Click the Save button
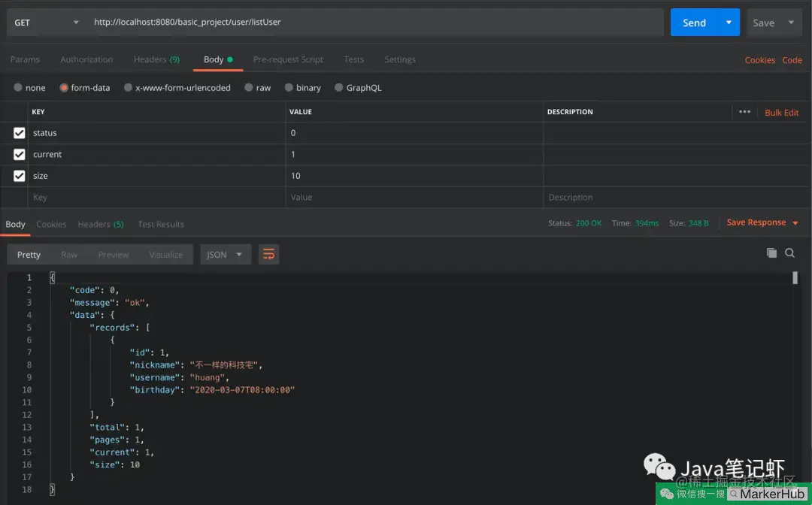812x505 pixels. pos(763,23)
